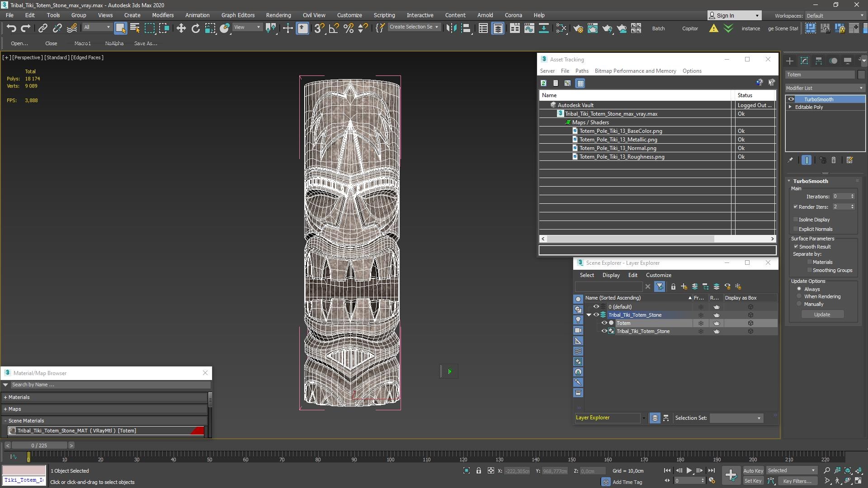Click Lock icon in Layer Explorer toolbar
868x488 pixels.
point(673,286)
